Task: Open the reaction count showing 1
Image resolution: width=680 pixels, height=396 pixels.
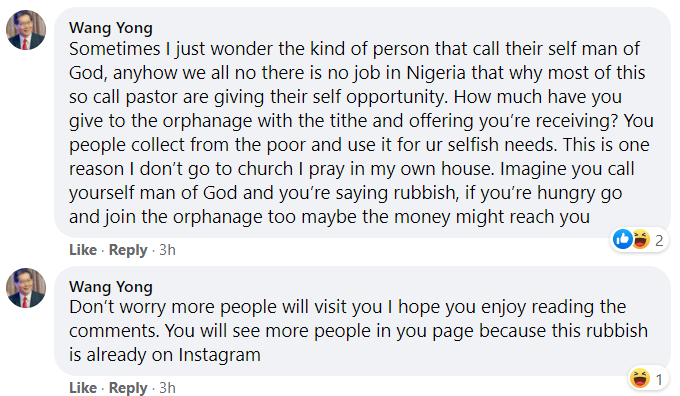Action: [659, 380]
